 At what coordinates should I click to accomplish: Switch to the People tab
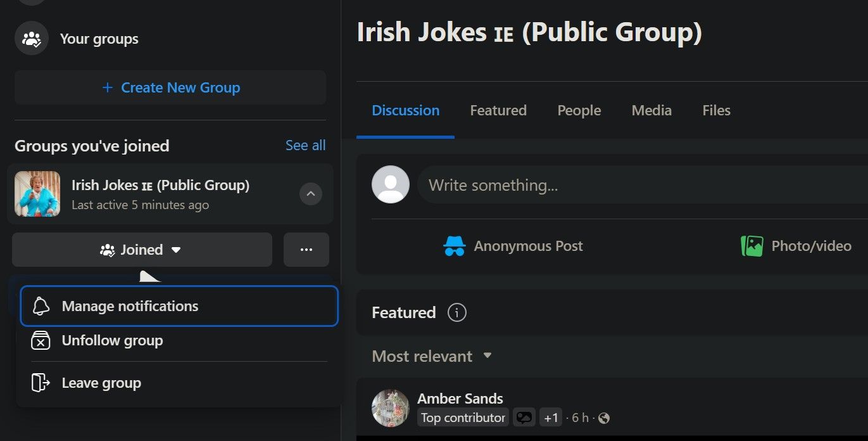pos(579,110)
